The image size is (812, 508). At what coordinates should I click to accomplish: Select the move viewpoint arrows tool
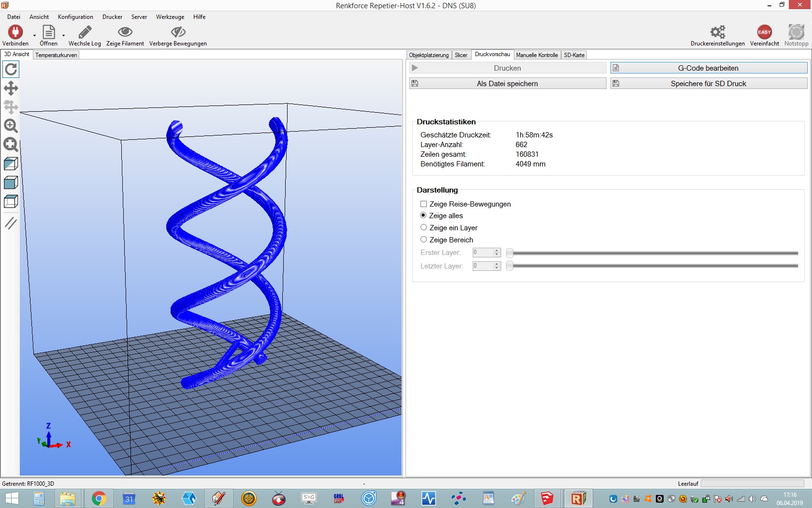(11, 88)
